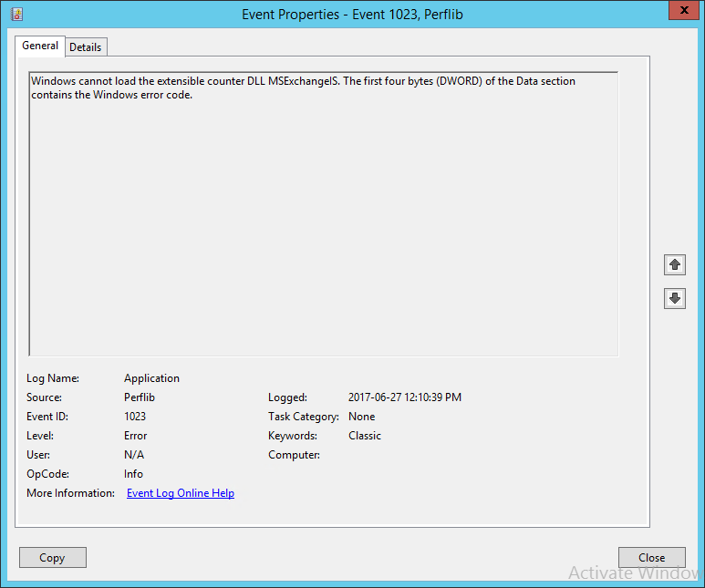Click the User value N/A
The height and width of the screenshot is (588, 705).
[x=134, y=455]
